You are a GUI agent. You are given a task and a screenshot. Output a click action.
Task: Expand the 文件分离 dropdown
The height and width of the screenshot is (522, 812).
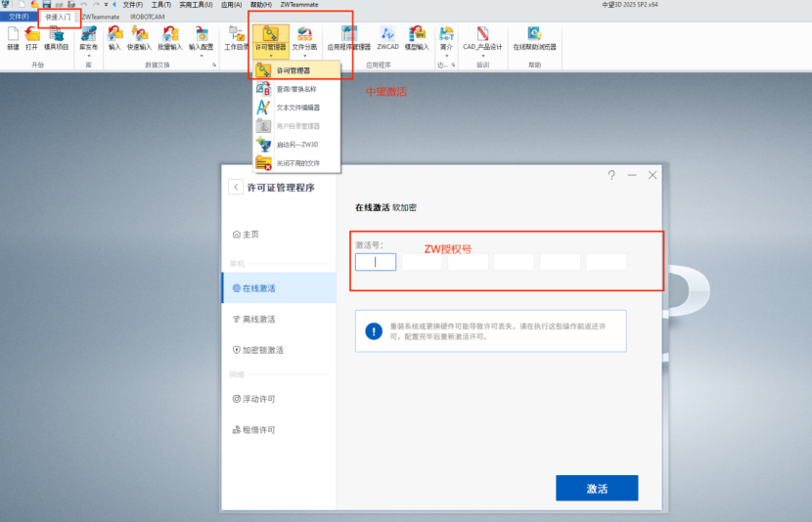pyautogui.click(x=304, y=56)
